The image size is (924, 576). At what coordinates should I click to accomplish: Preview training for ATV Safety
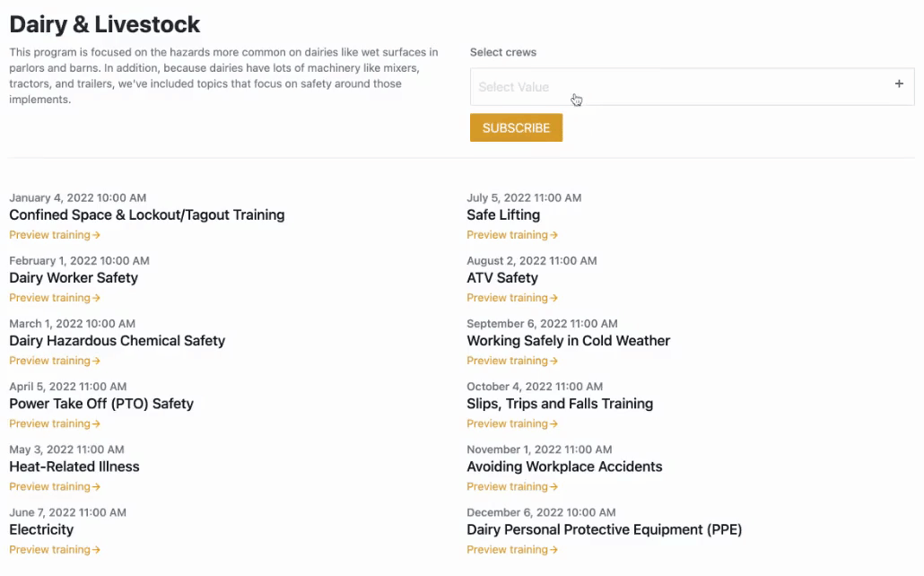[512, 298]
